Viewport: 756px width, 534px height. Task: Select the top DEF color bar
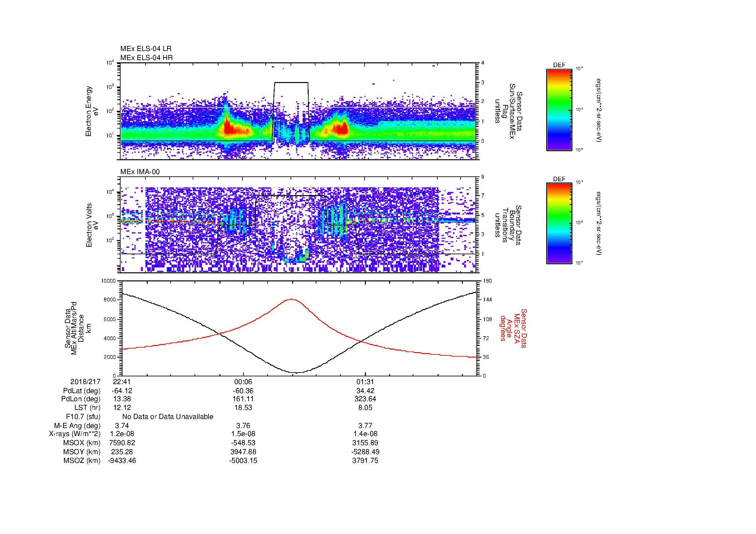559,110
